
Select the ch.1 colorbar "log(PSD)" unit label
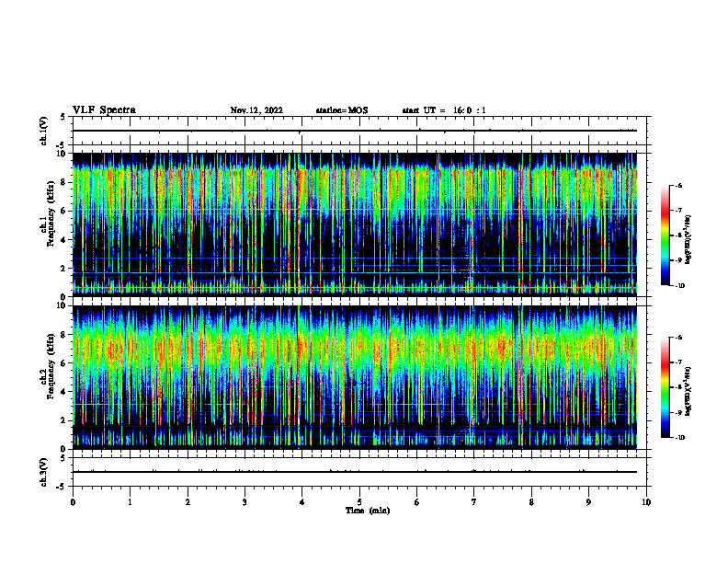[x=688, y=240]
